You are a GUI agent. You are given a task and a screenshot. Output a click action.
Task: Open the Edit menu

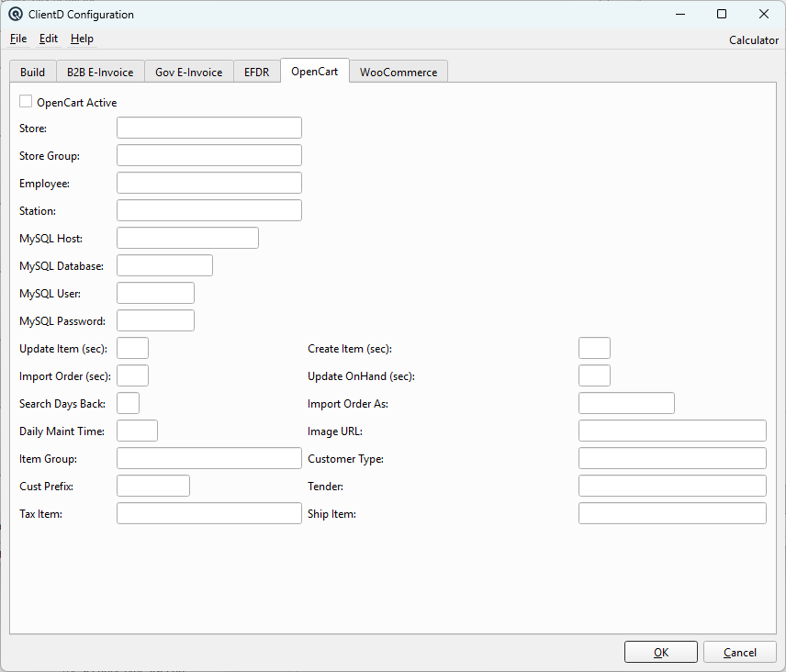pyautogui.click(x=49, y=39)
